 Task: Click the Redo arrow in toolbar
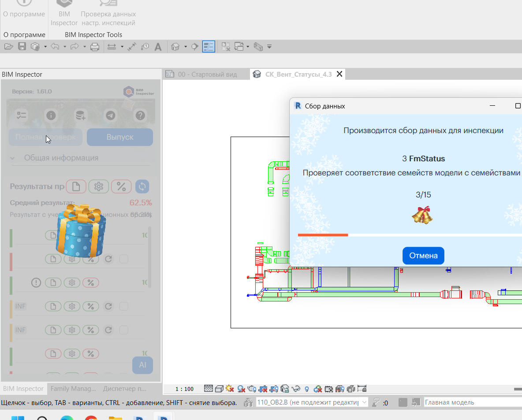point(75,47)
